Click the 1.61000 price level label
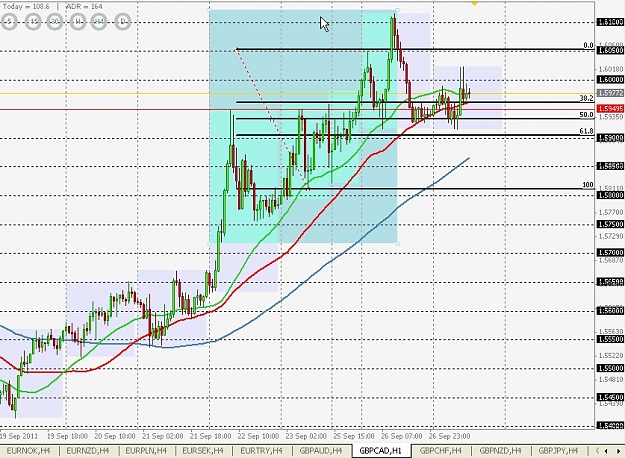This screenshot has width=625, height=458. click(610, 22)
